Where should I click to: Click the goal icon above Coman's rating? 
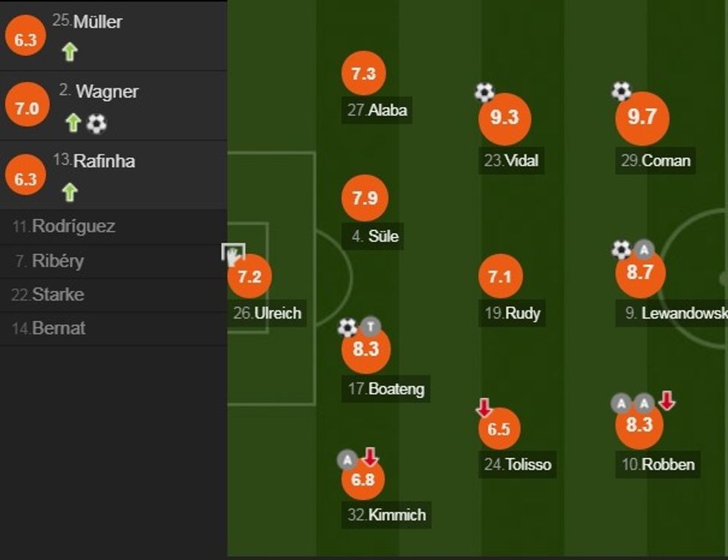point(621,91)
